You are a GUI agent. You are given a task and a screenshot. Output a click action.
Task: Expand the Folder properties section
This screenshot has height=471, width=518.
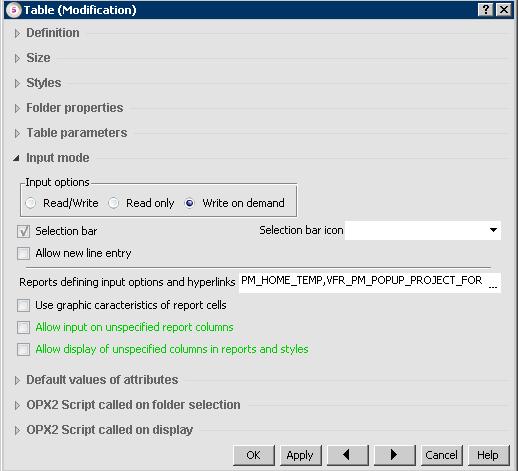coord(17,108)
